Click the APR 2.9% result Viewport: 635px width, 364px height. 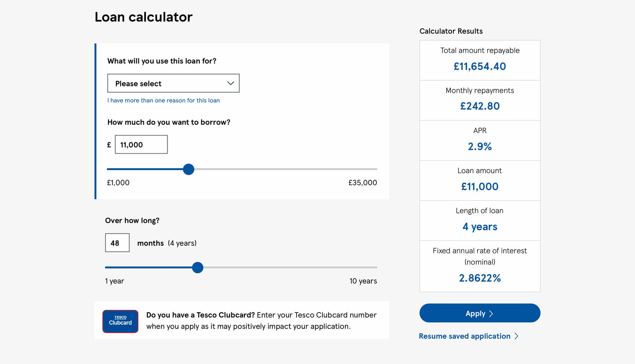(480, 146)
